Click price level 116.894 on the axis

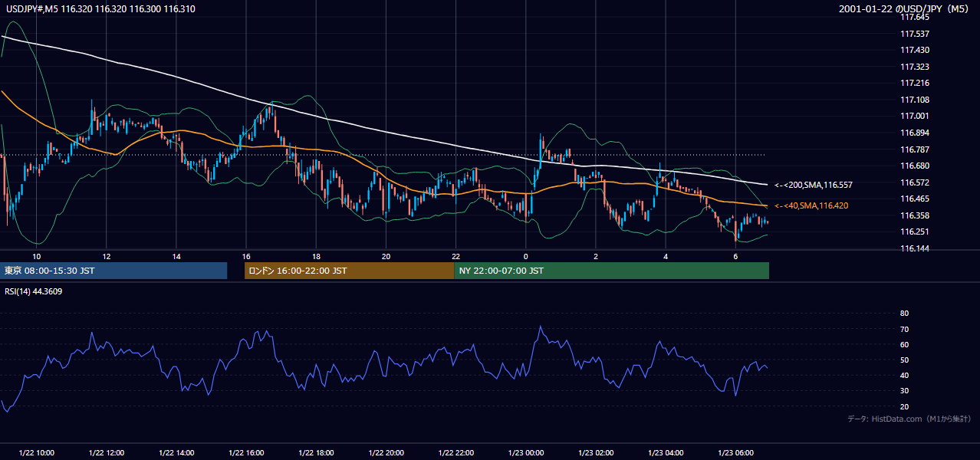point(915,133)
